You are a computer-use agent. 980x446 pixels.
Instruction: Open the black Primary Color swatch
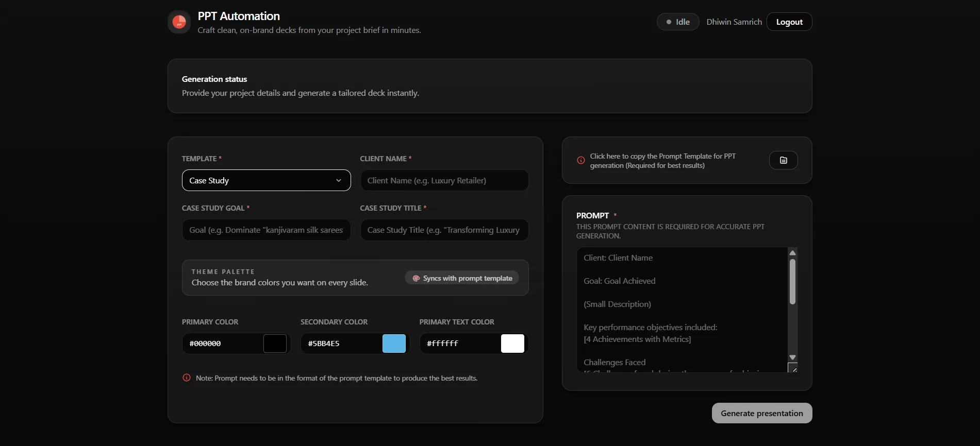click(275, 344)
